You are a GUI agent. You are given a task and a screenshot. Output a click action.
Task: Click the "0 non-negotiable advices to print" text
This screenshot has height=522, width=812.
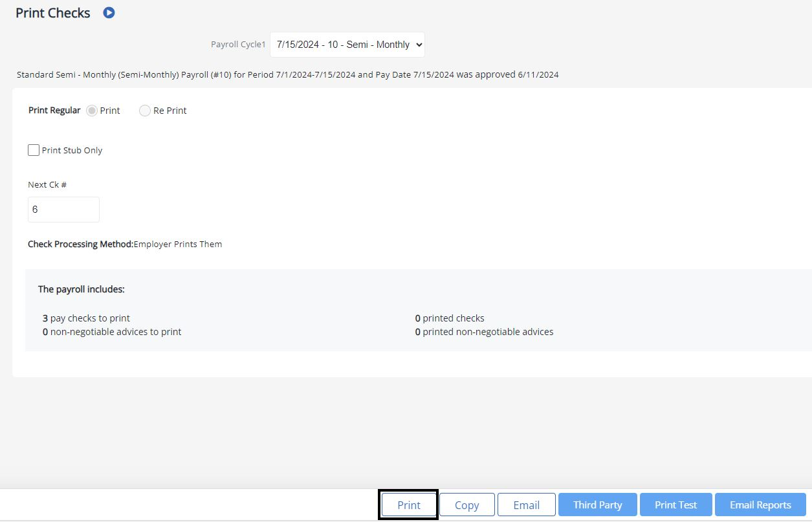113,331
